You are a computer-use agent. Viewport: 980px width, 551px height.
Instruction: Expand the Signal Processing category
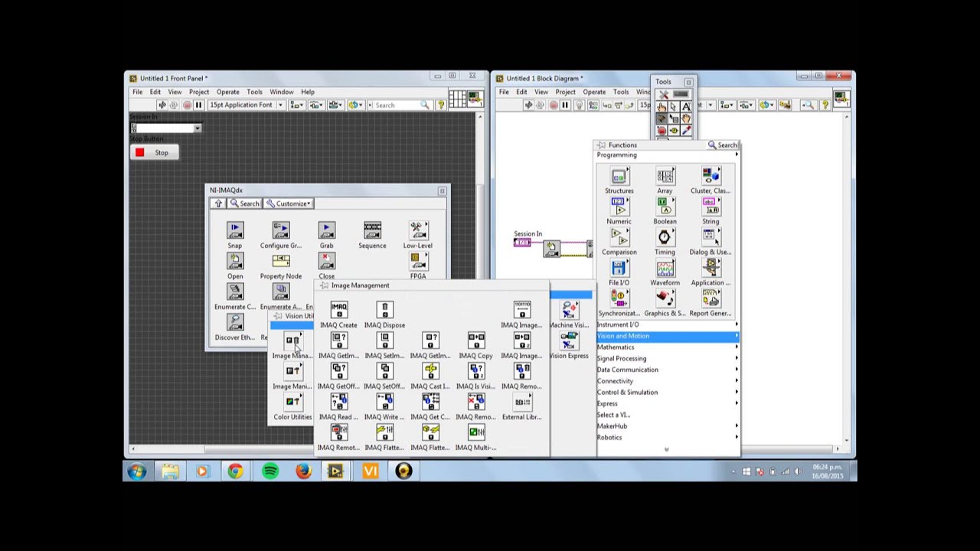(x=667, y=358)
